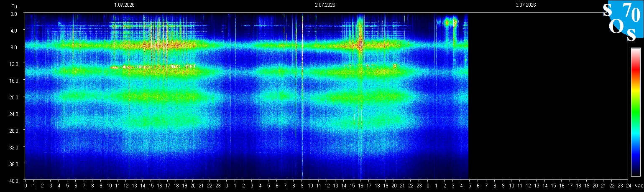Click the 4.0 frequency axis label

[x=14, y=30]
